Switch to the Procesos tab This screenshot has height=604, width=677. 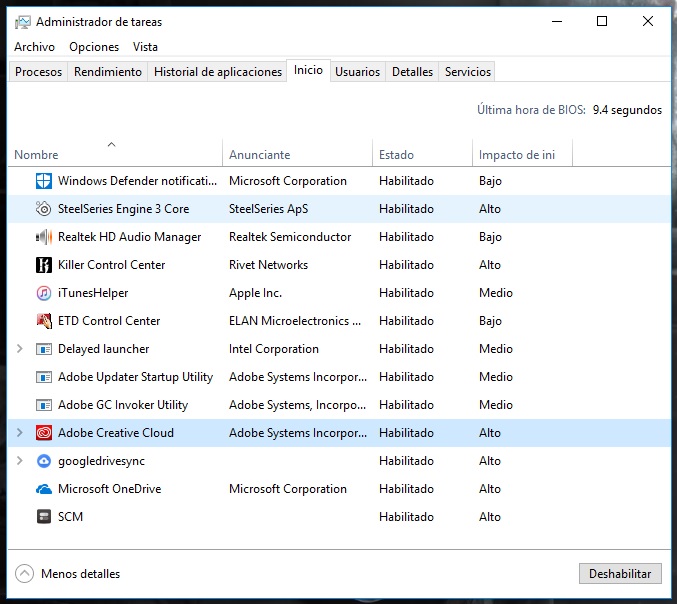click(x=38, y=72)
